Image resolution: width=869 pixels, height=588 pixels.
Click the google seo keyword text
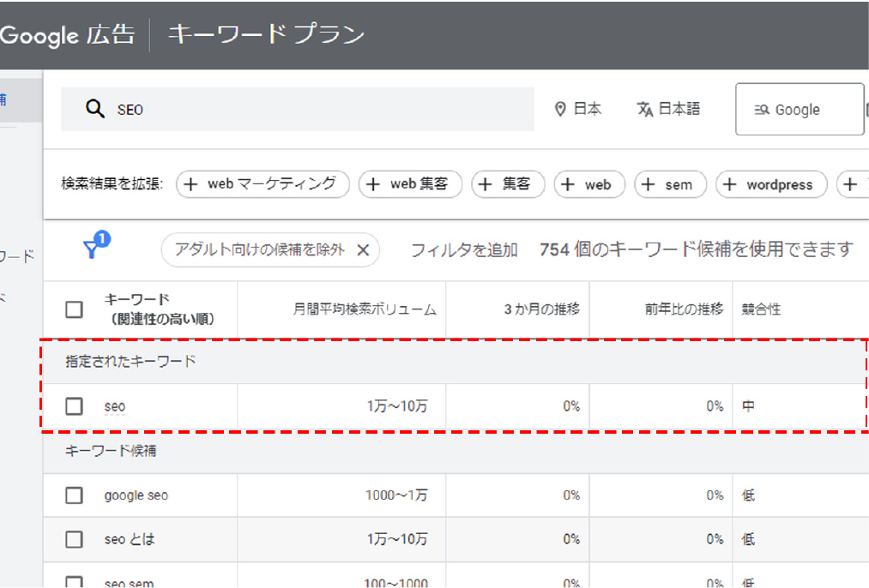(x=136, y=495)
